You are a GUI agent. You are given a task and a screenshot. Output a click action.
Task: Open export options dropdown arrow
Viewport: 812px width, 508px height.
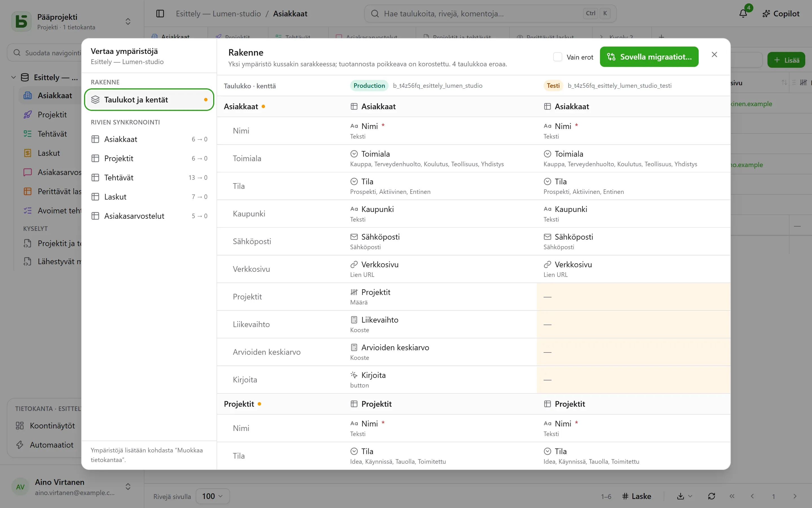[690, 496]
